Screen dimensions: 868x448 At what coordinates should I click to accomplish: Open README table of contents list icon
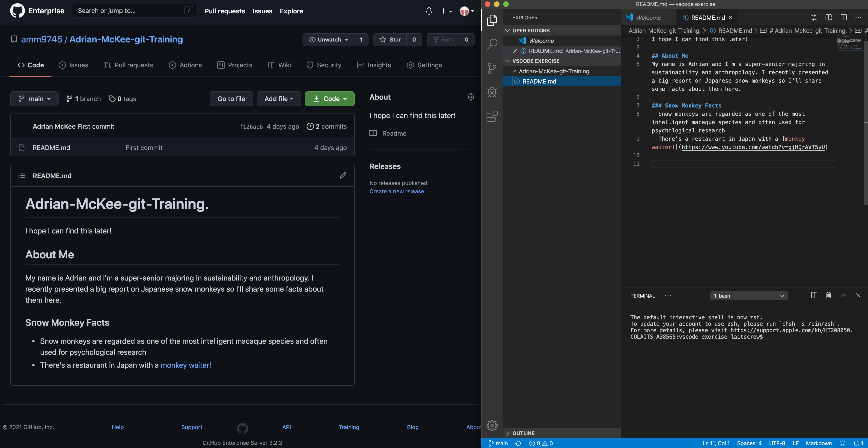tap(22, 176)
